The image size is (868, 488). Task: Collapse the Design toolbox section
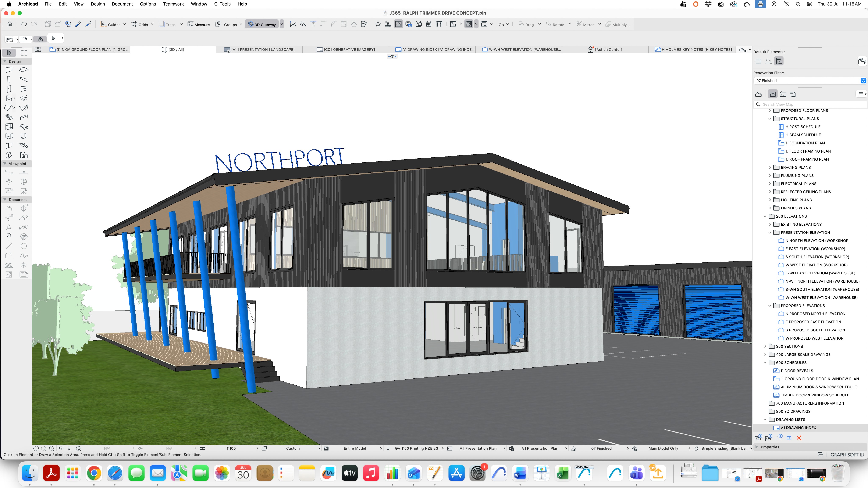(x=5, y=61)
